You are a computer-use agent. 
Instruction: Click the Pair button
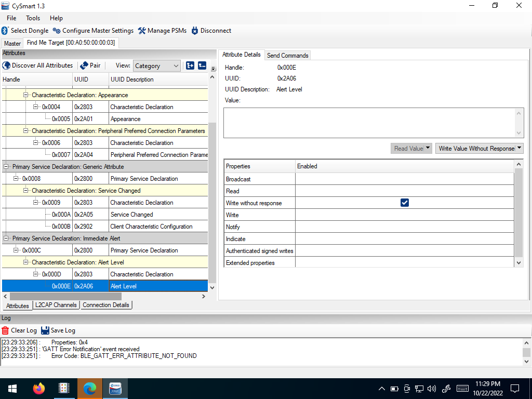coord(90,65)
